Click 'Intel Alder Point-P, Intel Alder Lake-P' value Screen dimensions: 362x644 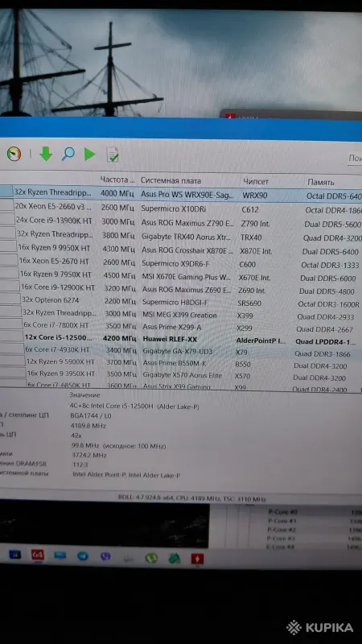pyautogui.click(x=126, y=475)
